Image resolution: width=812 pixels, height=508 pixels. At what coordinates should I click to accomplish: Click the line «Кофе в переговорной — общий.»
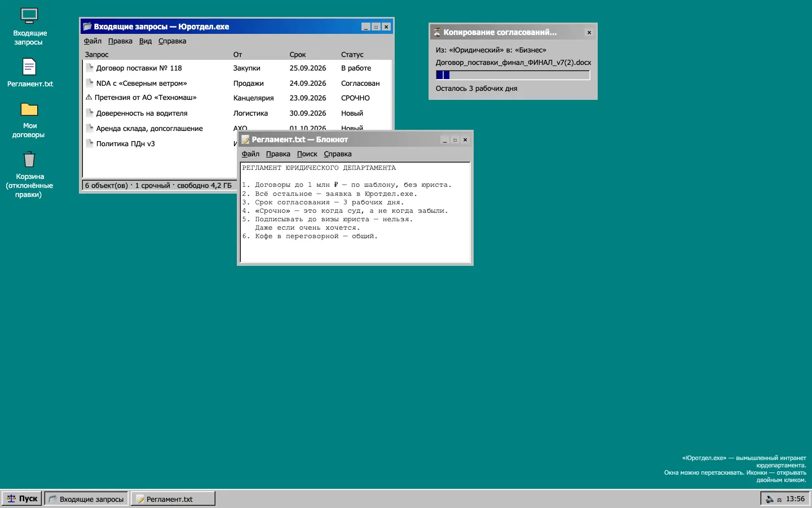(x=316, y=237)
